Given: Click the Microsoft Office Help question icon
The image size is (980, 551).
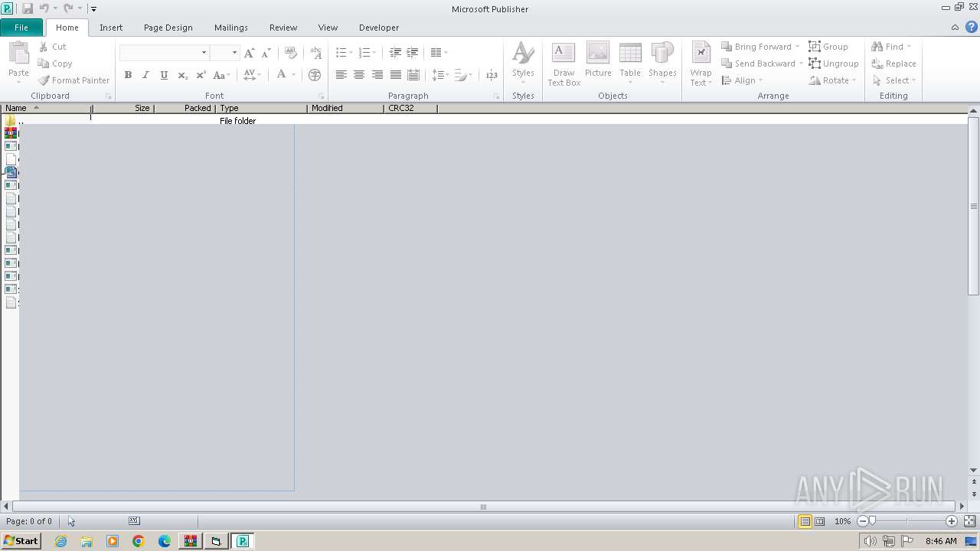Looking at the screenshot, I should tap(971, 27).
